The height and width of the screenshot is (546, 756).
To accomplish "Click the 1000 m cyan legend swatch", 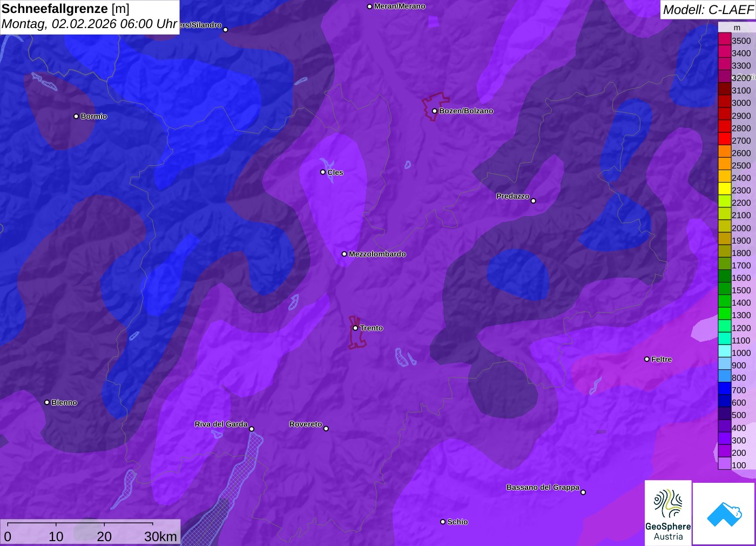I will pyautogui.click(x=725, y=351).
